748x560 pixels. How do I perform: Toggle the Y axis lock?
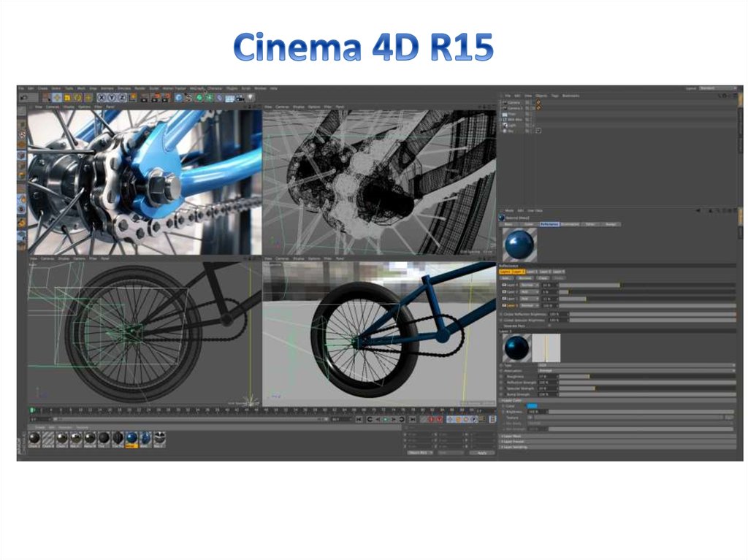111,98
